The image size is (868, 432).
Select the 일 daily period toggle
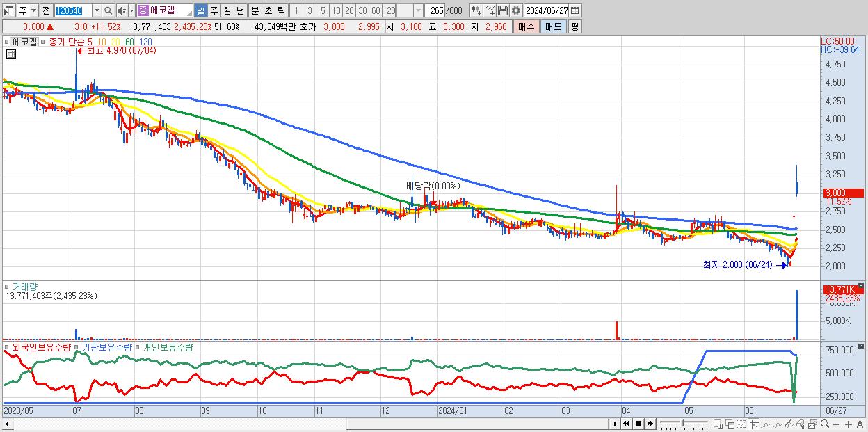201,10
